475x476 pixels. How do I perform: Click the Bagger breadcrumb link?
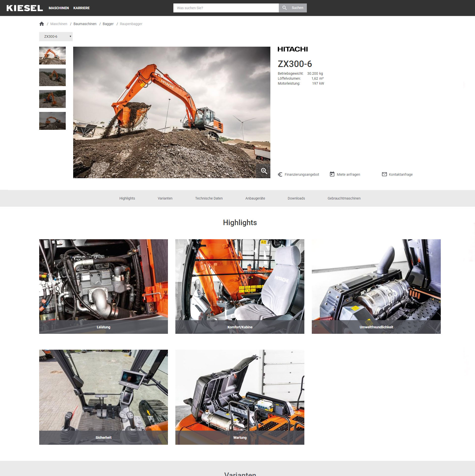pyautogui.click(x=108, y=24)
